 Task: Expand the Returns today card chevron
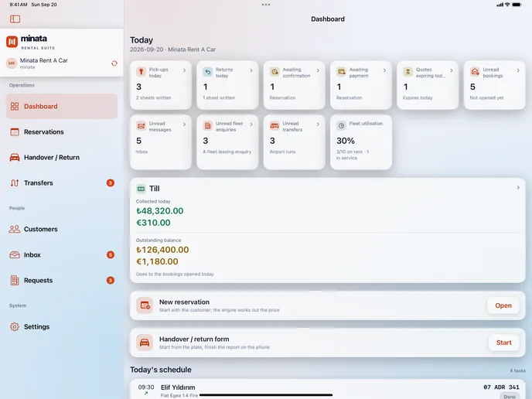[x=251, y=70]
